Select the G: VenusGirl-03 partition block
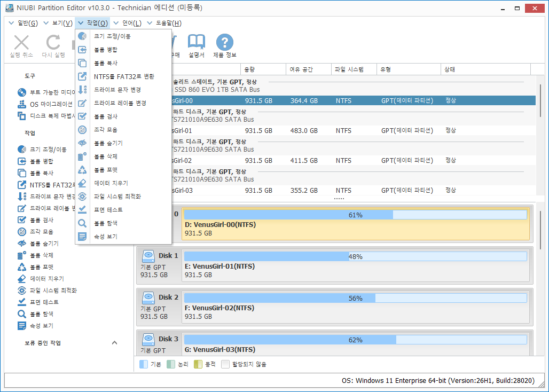 pyautogui.click(x=355, y=344)
